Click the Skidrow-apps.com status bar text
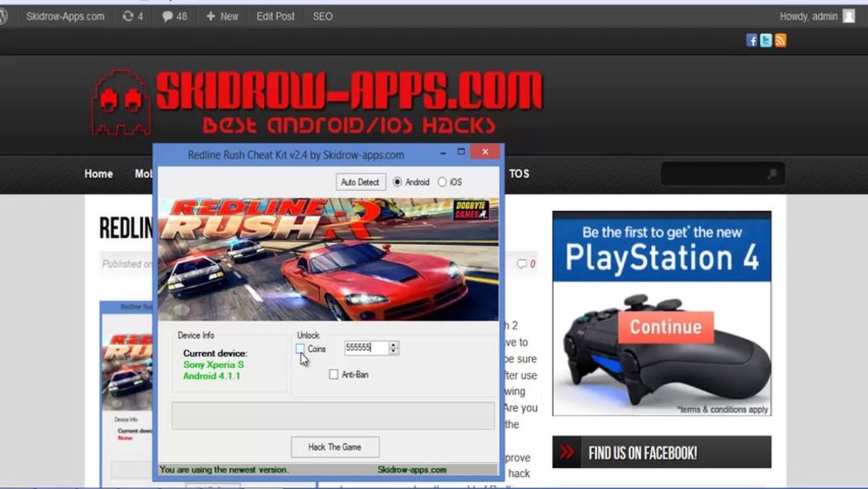This screenshot has width=868, height=489. 412,469
